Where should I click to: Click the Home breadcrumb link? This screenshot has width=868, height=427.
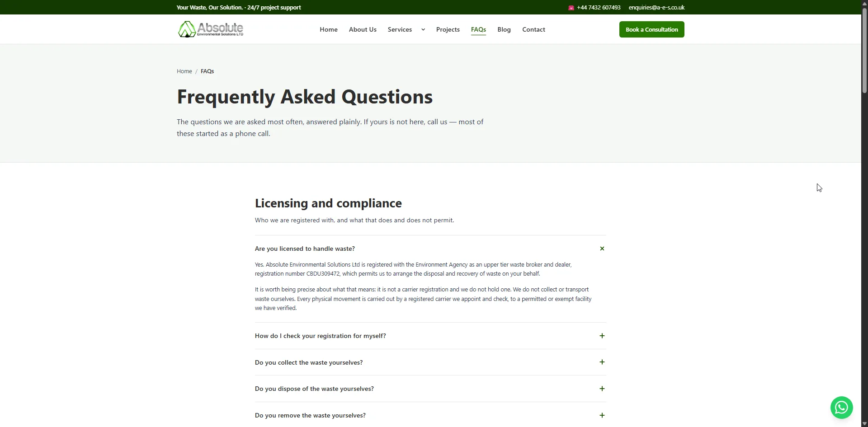(184, 71)
